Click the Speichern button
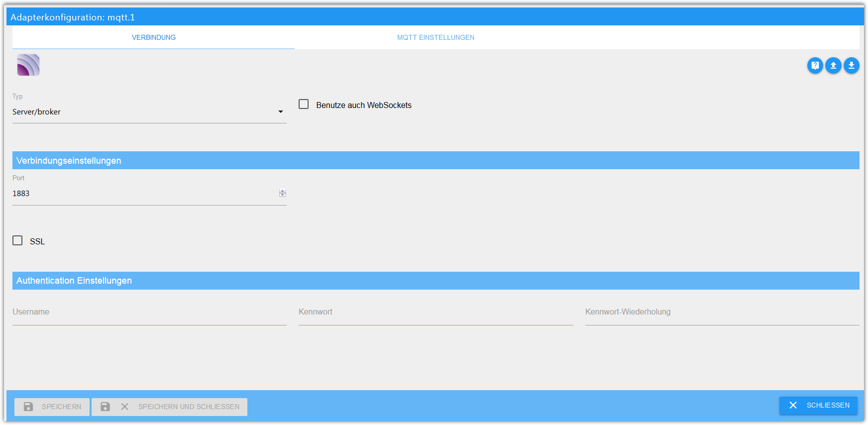 click(52, 407)
